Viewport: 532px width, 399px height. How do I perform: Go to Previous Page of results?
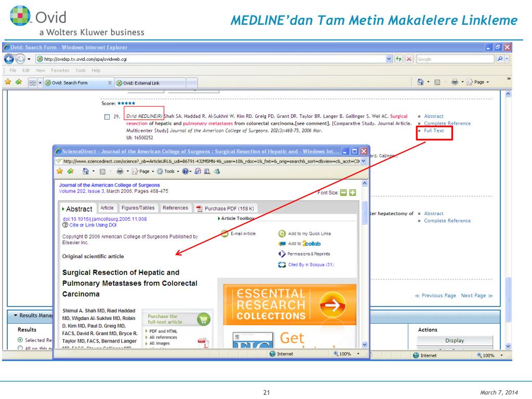pyautogui.click(x=435, y=296)
